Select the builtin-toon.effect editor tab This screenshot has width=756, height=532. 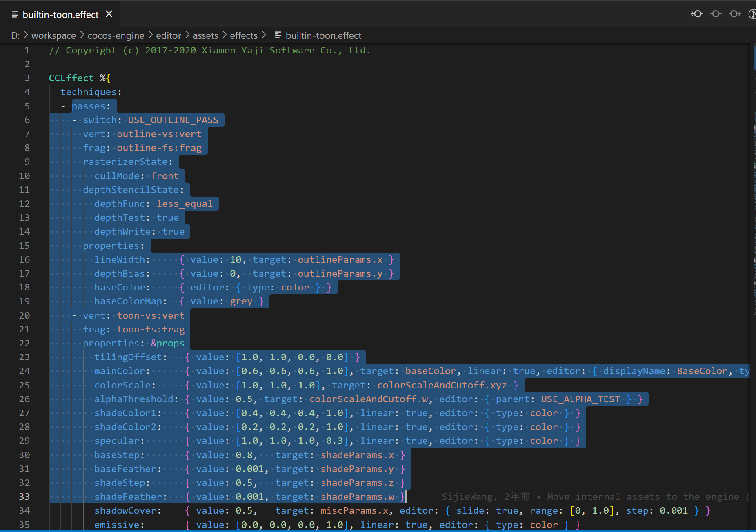pyautogui.click(x=60, y=14)
